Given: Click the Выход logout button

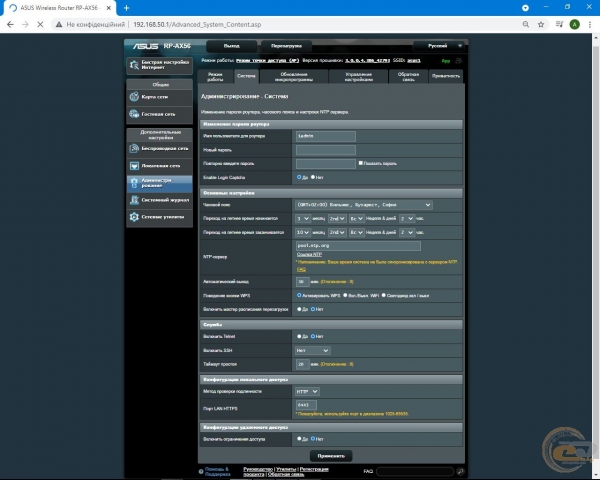Looking at the screenshot, I should point(232,46).
